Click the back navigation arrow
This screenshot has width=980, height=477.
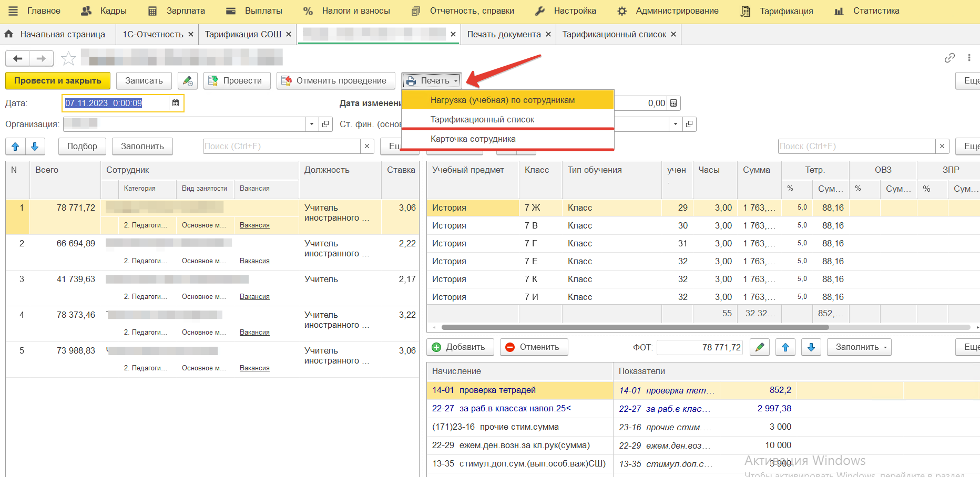click(17, 58)
